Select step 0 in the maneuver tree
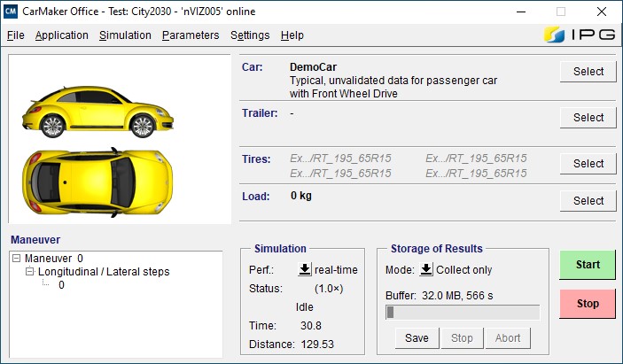 click(x=61, y=285)
